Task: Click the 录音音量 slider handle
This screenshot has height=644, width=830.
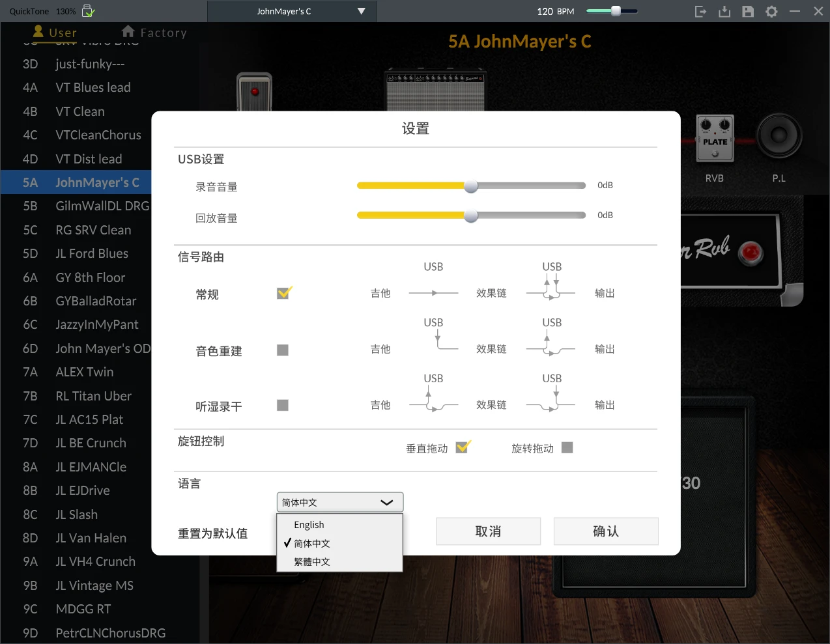Action: tap(471, 186)
